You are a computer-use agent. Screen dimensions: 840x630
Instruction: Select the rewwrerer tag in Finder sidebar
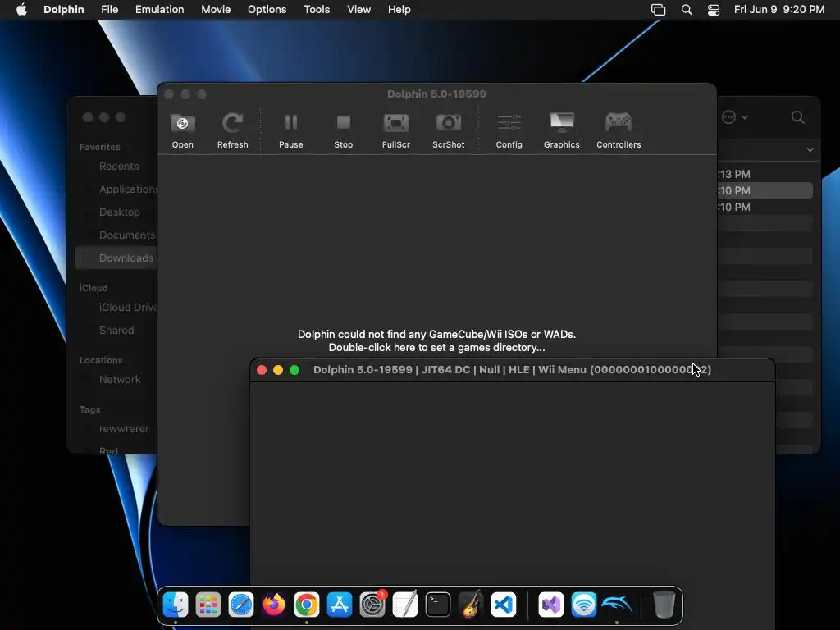tap(124, 428)
